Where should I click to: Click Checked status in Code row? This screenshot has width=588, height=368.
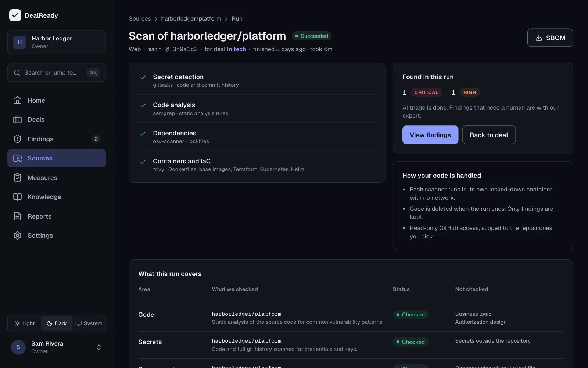[x=410, y=315]
